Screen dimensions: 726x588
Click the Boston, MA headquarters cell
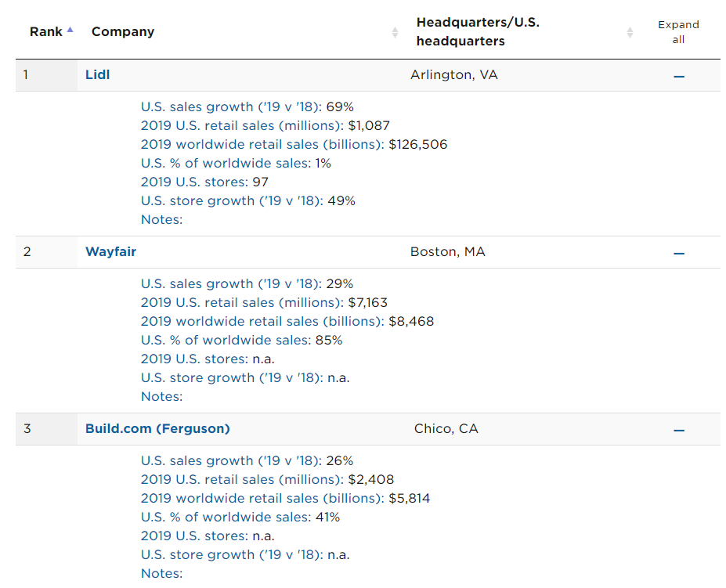448,252
